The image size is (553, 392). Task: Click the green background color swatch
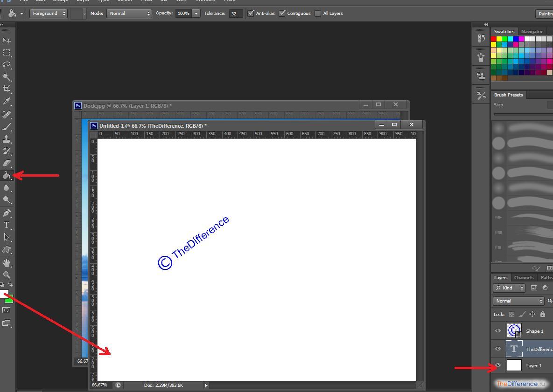[10, 300]
